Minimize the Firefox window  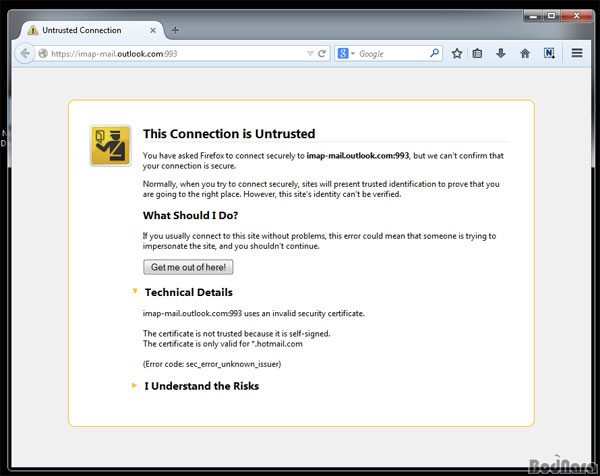(x=533, y=16)
